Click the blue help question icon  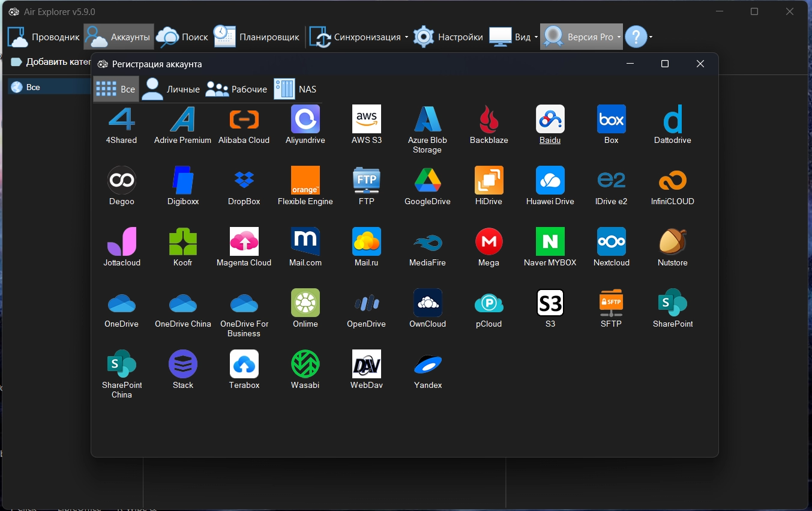[x=636, y=37]
